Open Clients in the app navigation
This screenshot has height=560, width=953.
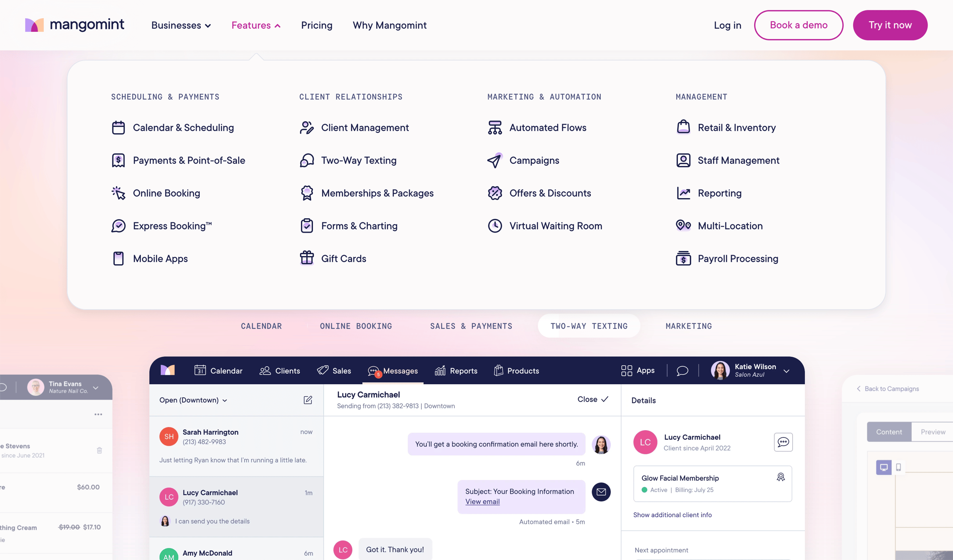click(280, 371)
